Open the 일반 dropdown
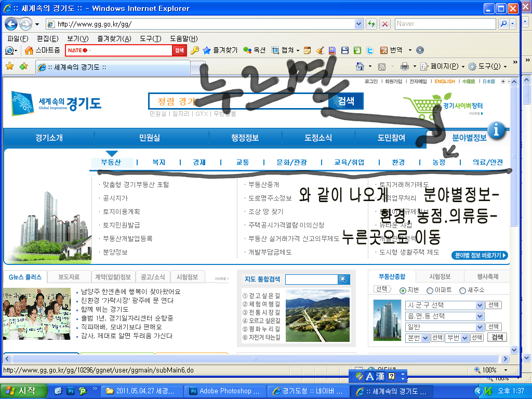This screenshot has width=532, height=399. point(445,327)
